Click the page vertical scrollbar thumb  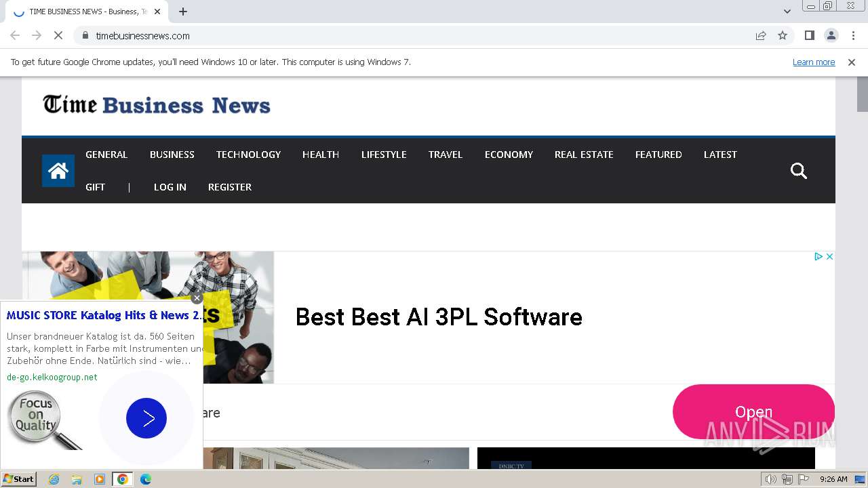(x=863, y=95)
